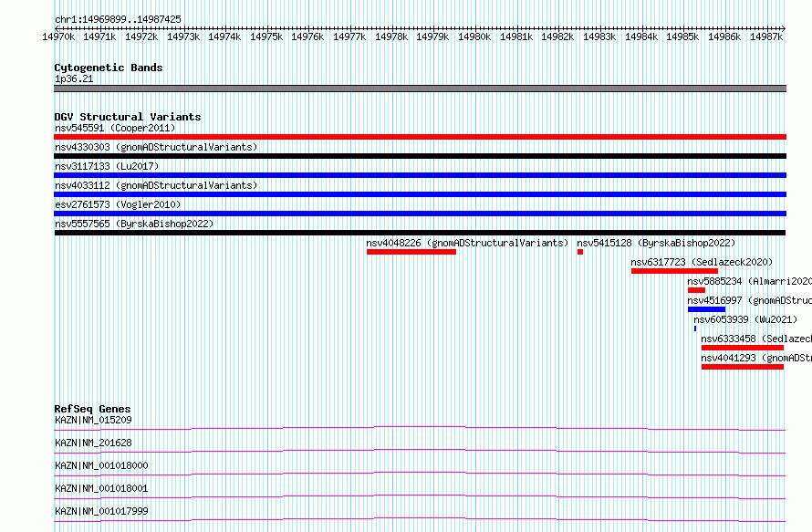The image size is (812, 532).
Task: Click the chr1:14969899..14987425 coordinate text
Action: [x=118, y=19]
